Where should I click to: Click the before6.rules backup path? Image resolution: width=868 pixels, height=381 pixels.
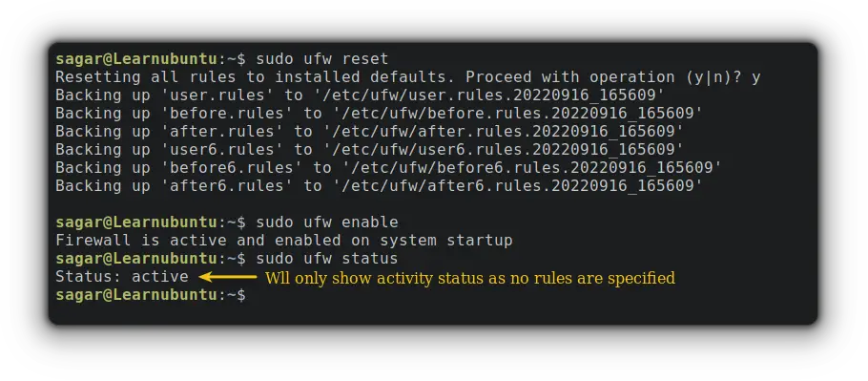(532, 168)
